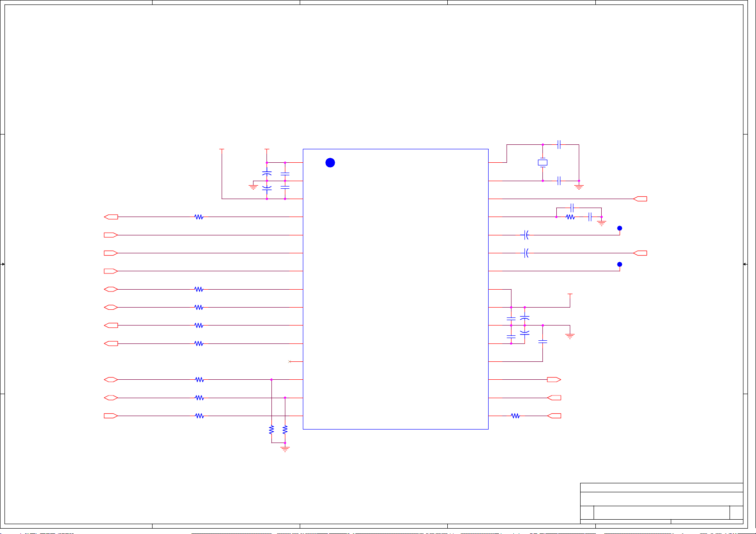
Task: Click the blue pin-1 dot inside the IC
Action: pos(330,163)
